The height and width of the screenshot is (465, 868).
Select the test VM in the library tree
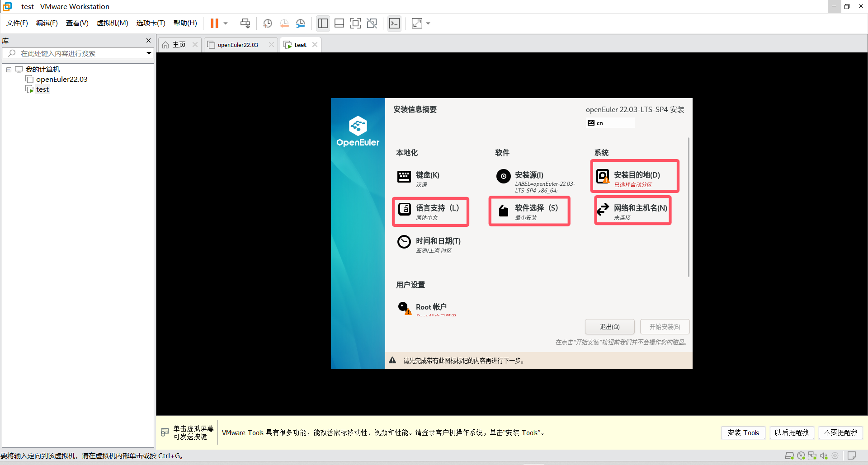(x=42, y=89)
